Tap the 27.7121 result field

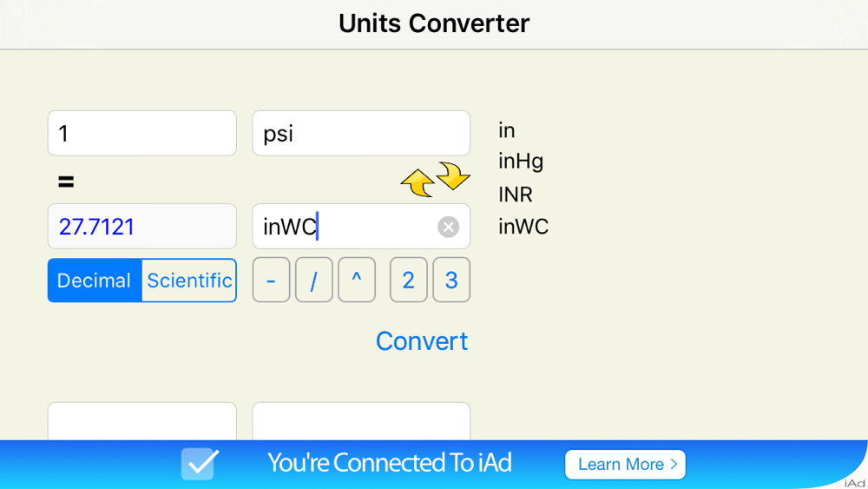[141, 228]
